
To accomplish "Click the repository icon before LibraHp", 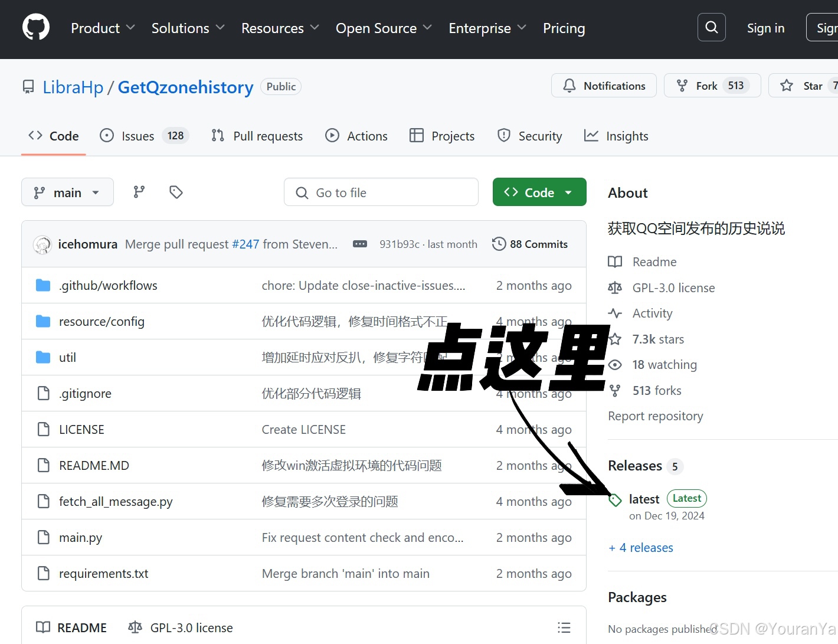I will [x=28, y=87].
